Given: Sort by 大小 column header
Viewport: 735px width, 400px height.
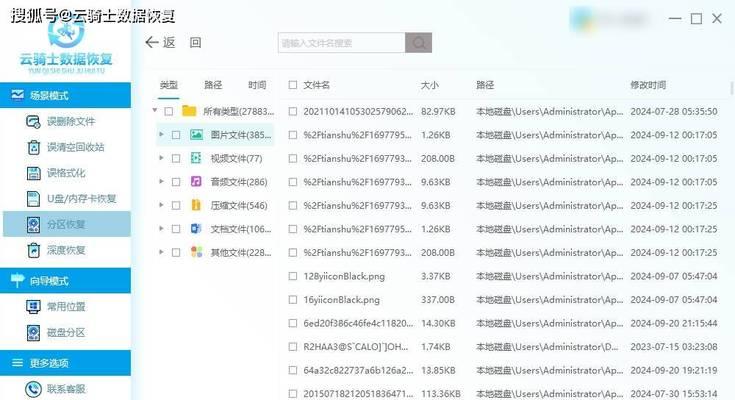Looking at the screenshot, I should (x=430, y=85).
